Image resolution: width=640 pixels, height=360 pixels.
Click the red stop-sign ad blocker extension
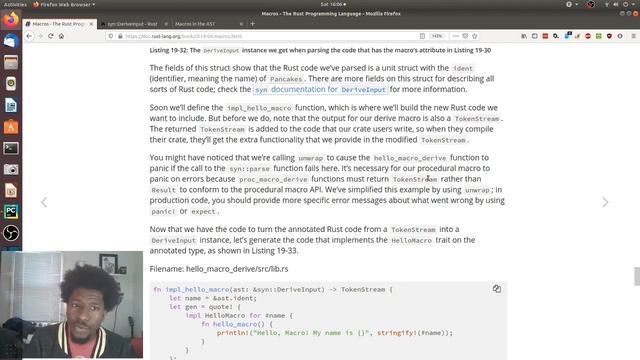[x=588, y=36]
